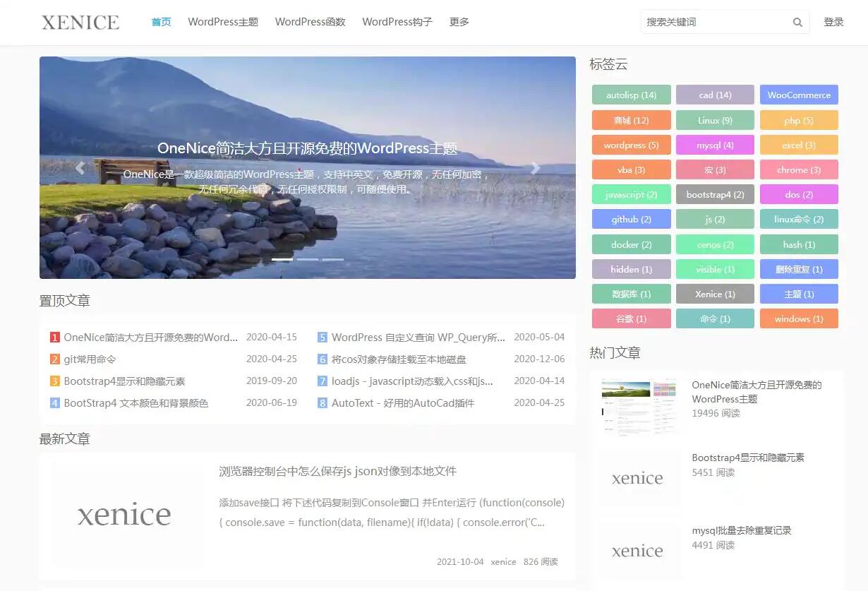Advance the carousel with the right arrow
This screenshot has width=868, height=591.
pos(535,168)
